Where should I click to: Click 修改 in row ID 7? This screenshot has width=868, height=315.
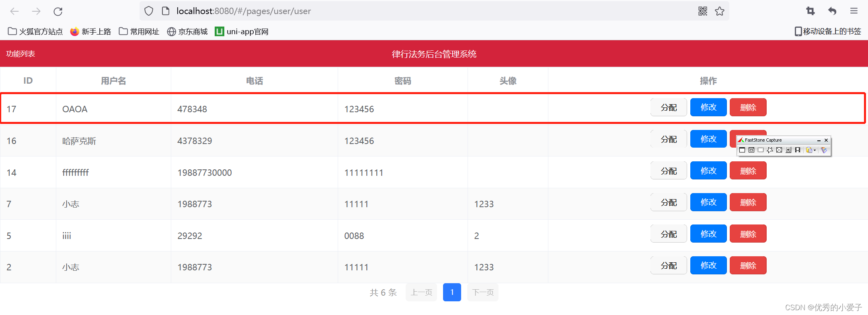click(x=708, y=202)
